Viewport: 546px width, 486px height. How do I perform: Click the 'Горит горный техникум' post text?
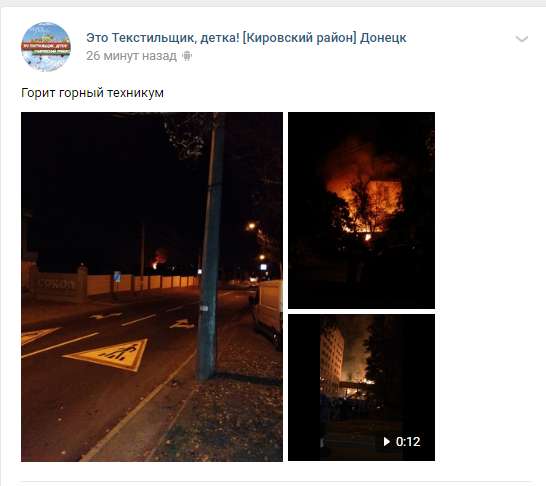(x=92, y=93)
